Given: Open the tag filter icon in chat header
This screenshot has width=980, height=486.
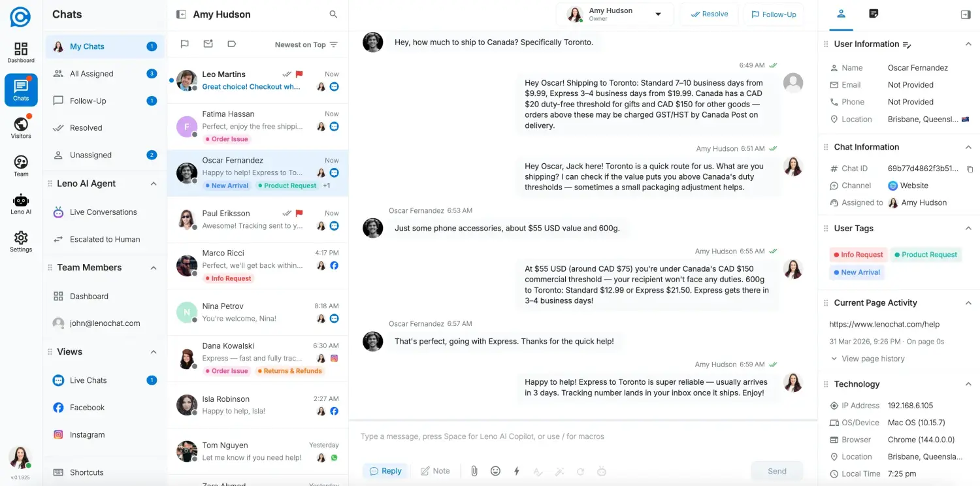Looking at the screenshot, I should coord(231,44).
